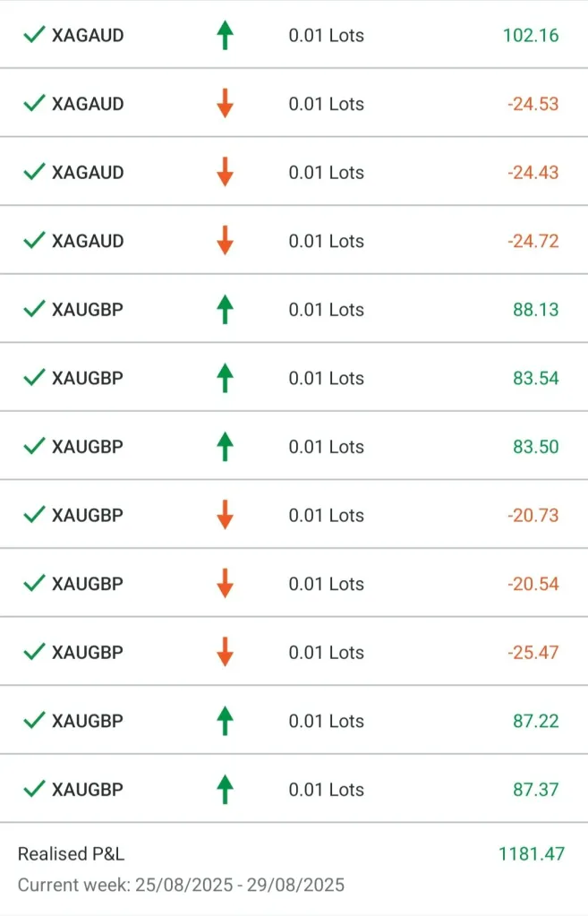Open the XAUGBP trade with 88.13 profit
Screen dimensions: 588x916
[88, 310]
